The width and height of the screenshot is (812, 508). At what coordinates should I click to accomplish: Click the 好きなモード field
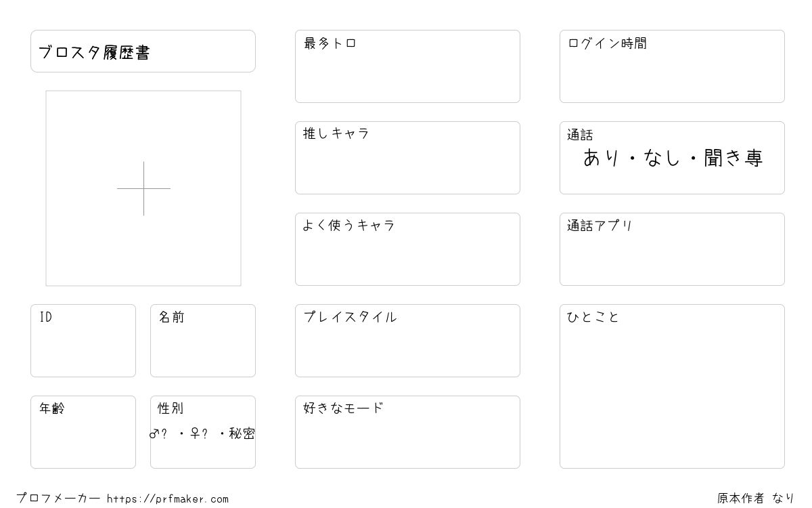407,432
